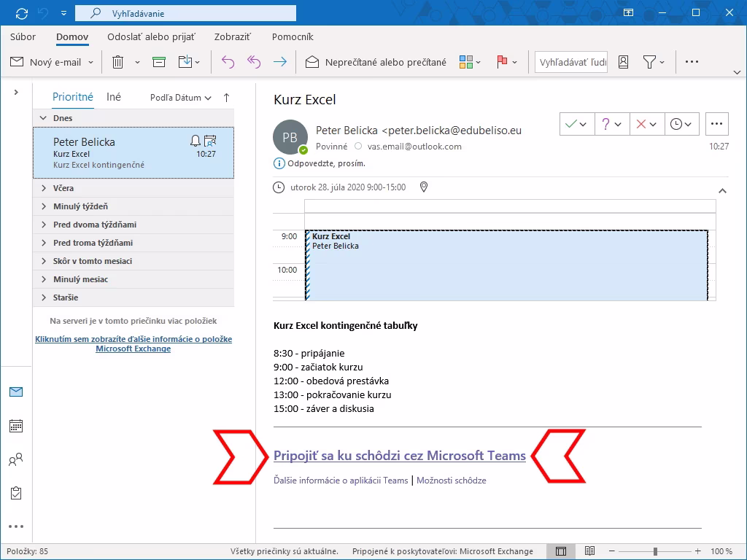Click the Delete trash can icon
Screen dimensions: 747x560
(x=117, y=62)
